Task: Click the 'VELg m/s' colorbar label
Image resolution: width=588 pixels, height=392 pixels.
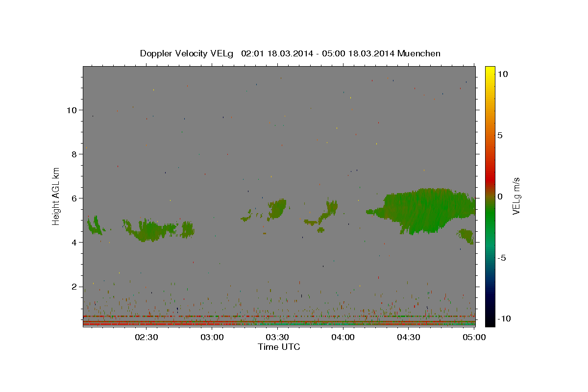Action: point(516,196)
